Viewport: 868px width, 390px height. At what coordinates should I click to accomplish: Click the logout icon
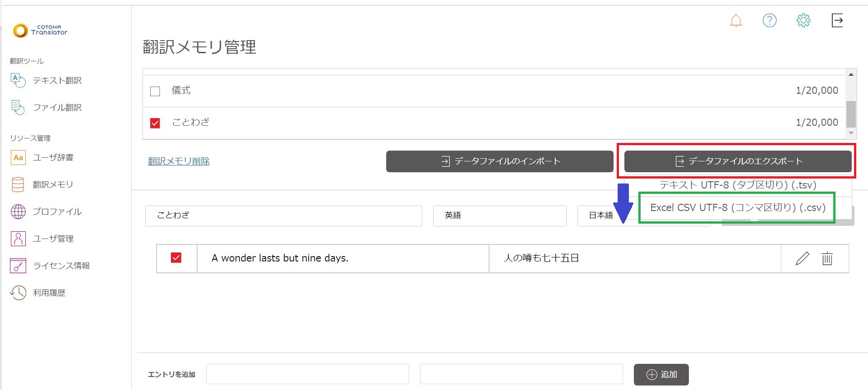[837, 21]
